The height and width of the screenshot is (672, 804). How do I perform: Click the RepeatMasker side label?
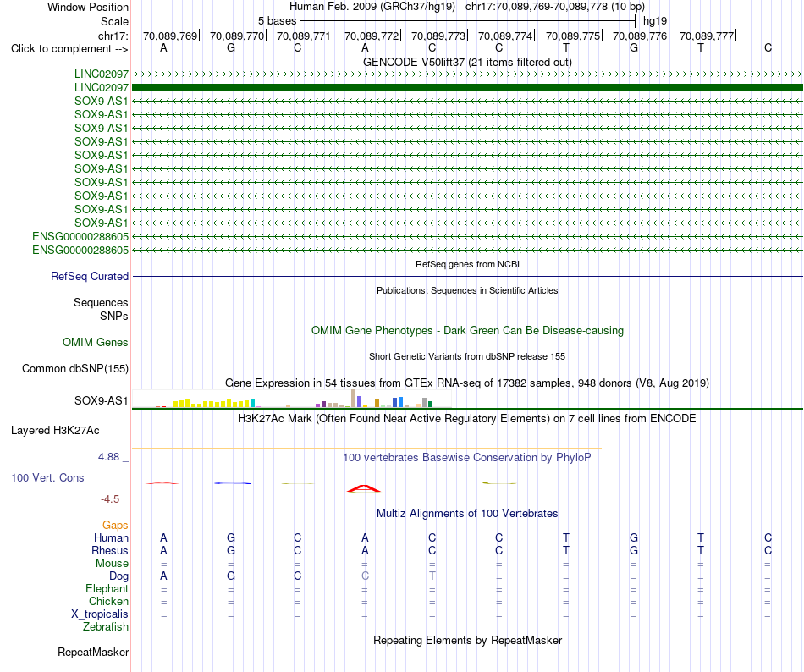pyautogui.click(x=93, y=653)
